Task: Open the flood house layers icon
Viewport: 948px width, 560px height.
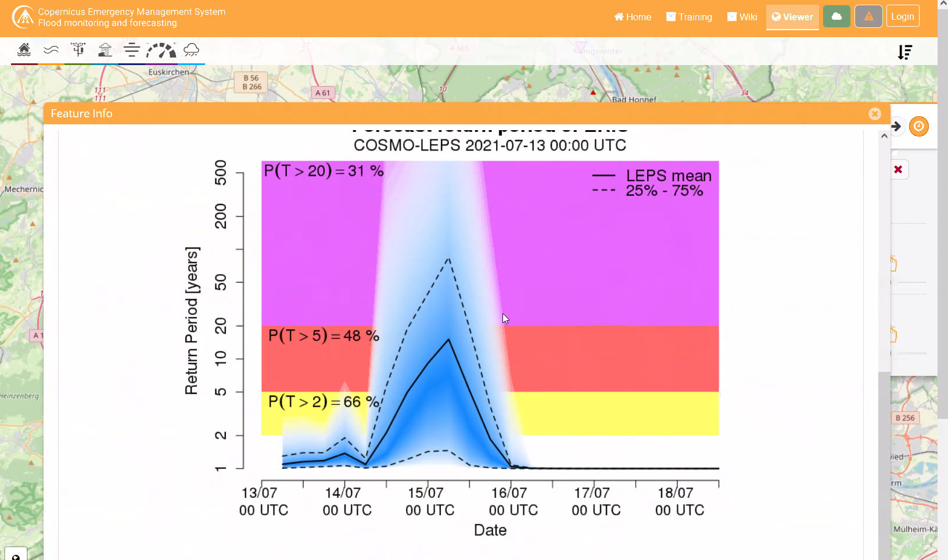Action: tap(24, 50)
